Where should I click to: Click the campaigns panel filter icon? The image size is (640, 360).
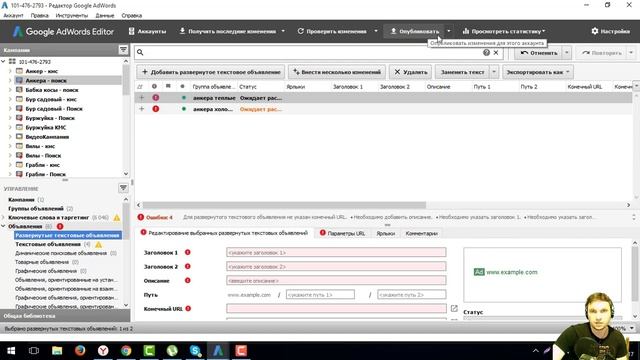coord(123,50)
